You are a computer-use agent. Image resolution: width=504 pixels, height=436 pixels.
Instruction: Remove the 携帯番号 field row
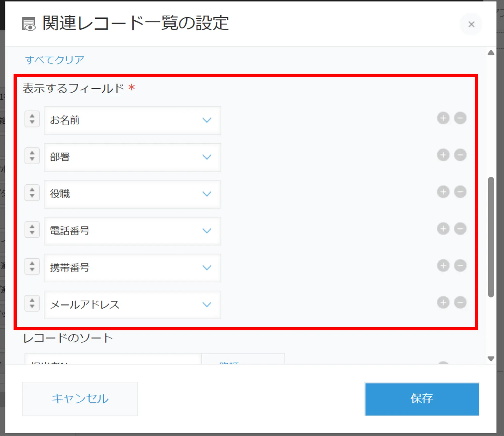(460, 266)
